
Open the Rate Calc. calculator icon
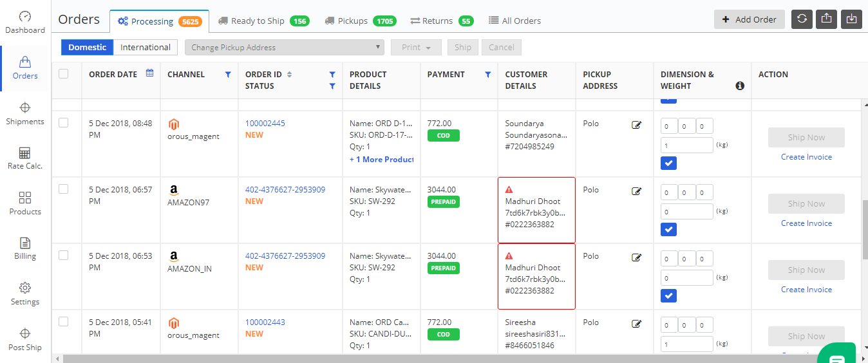tap(25, 153)
